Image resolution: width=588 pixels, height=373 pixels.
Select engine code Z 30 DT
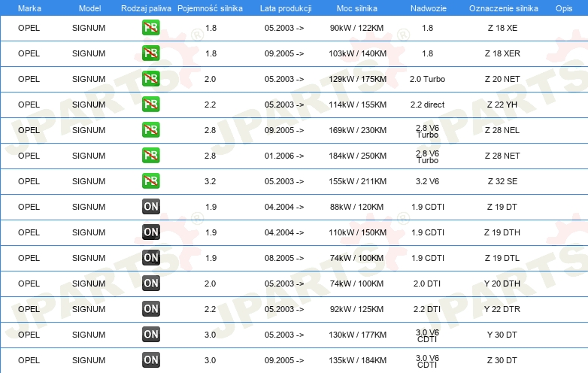tap(502, 360)
